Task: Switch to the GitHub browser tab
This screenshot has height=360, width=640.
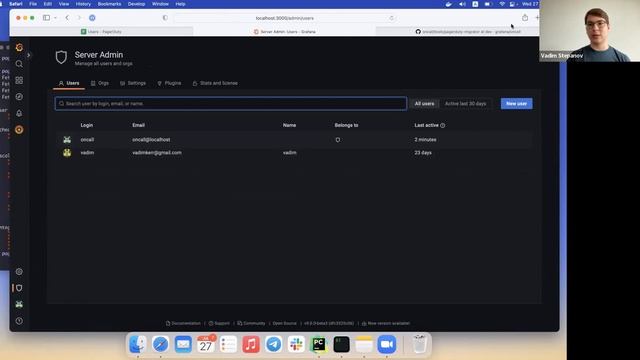Action: click(467, 31)
